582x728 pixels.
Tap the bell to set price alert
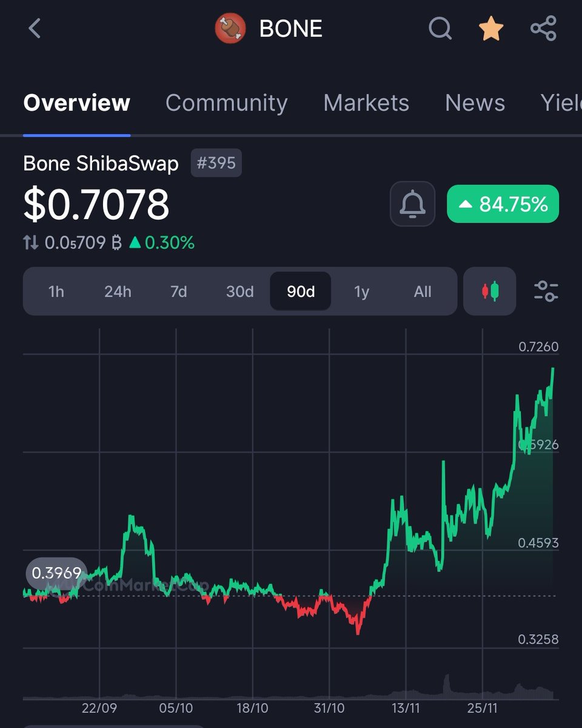[412, 204]
